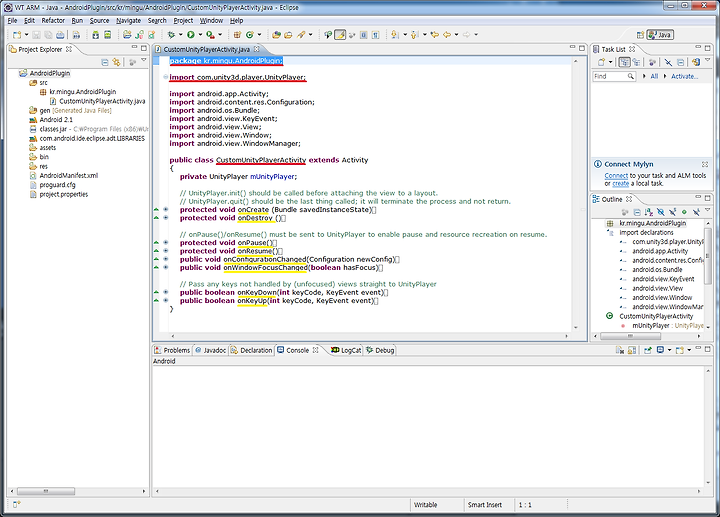Click Sort alphabetically icon in Outline
The image size is (720, 517).
tap(648, 212)
